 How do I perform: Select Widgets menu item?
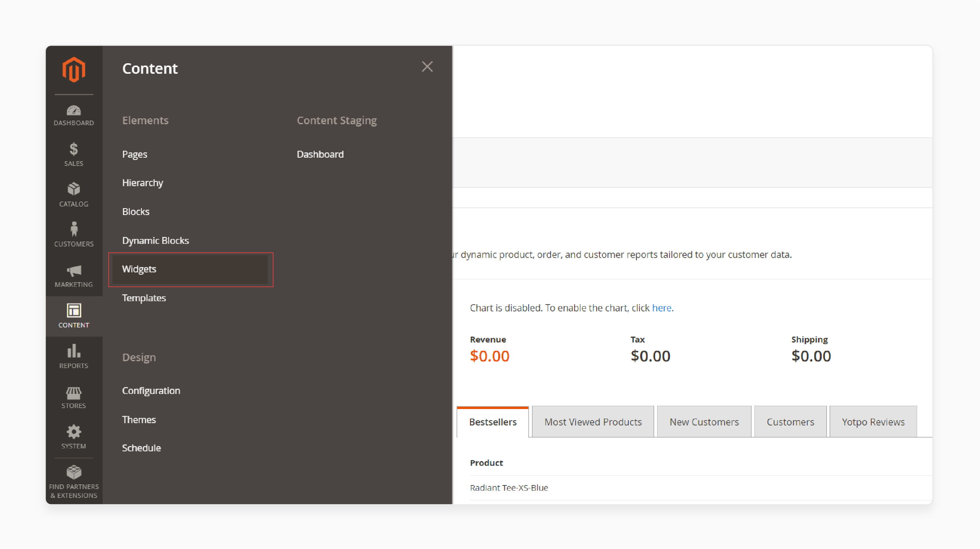click(x=190, y=269)
